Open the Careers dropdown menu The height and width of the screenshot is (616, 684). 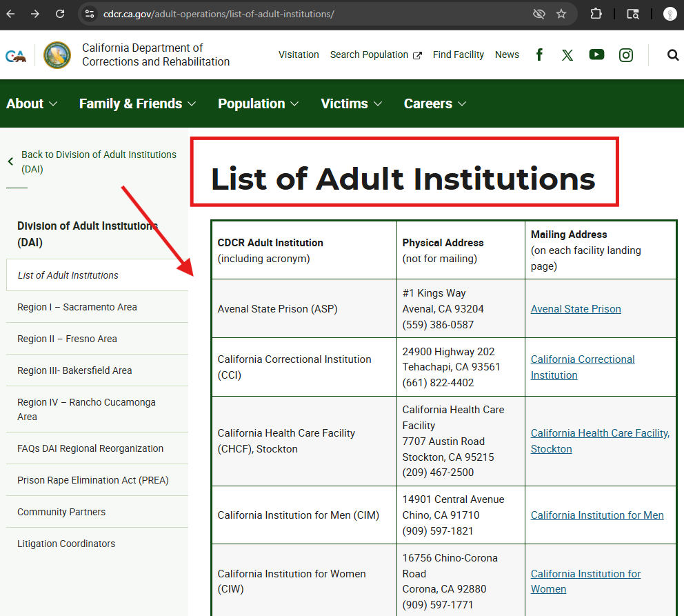tap(435, 103)
